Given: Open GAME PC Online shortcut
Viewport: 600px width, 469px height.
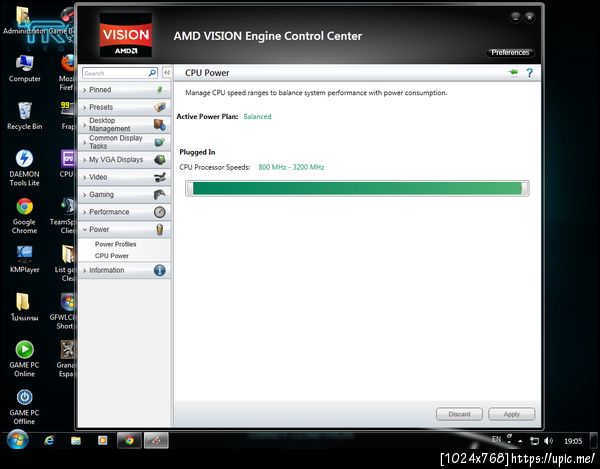Looking at the screenshot, I should click(x=24, y=359).
